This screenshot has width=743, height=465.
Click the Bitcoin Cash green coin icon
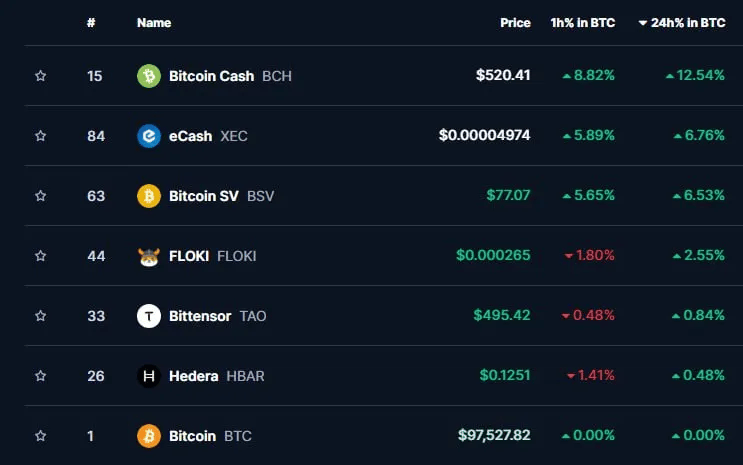[x=149, y=76]
